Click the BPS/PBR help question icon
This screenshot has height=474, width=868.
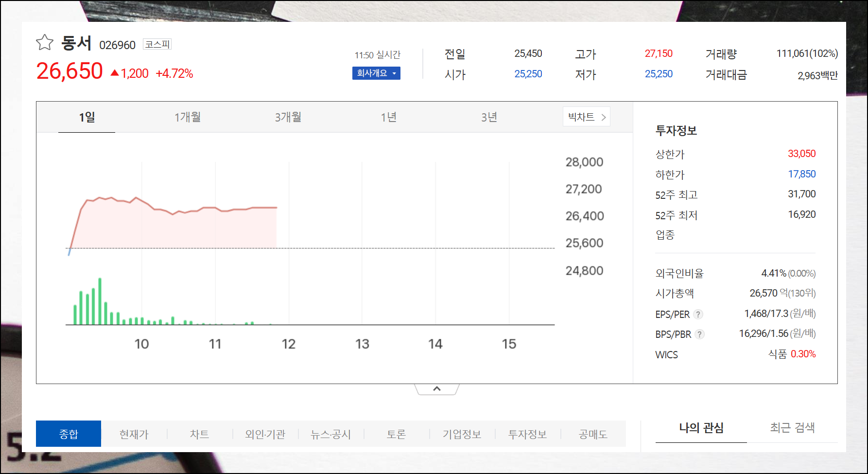pyautogui.click(x=699, y=334)
